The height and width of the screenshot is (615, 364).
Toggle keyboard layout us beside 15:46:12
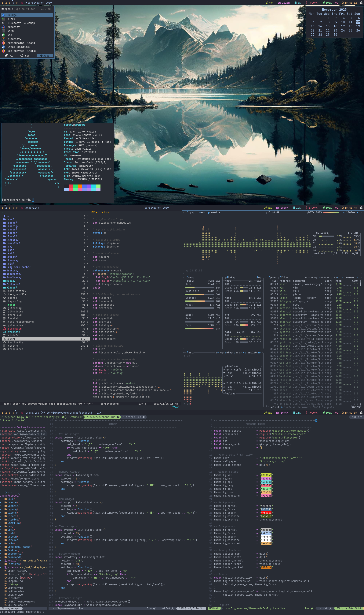pos(337,3)
